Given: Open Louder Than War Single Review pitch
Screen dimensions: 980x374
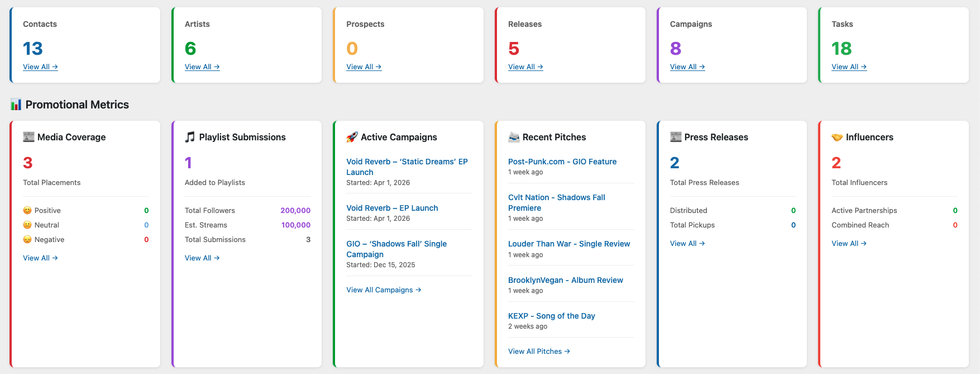Looking at the screenshot, I should 568,244.
